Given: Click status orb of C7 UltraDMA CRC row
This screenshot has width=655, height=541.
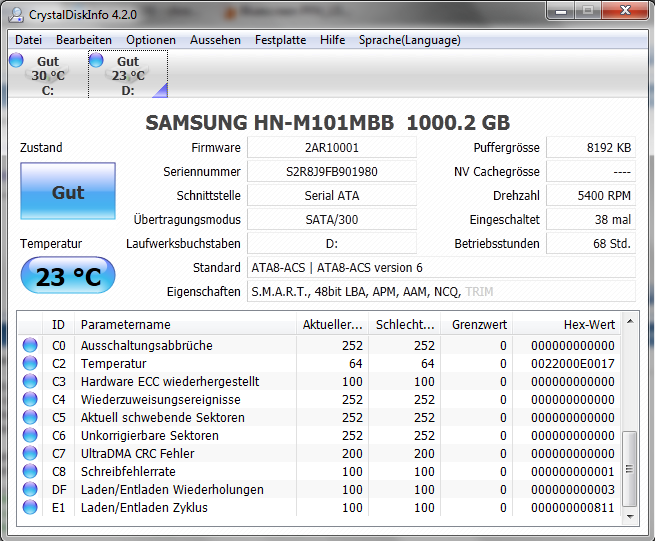Looking at the screenshot, I should click(30, 453).
